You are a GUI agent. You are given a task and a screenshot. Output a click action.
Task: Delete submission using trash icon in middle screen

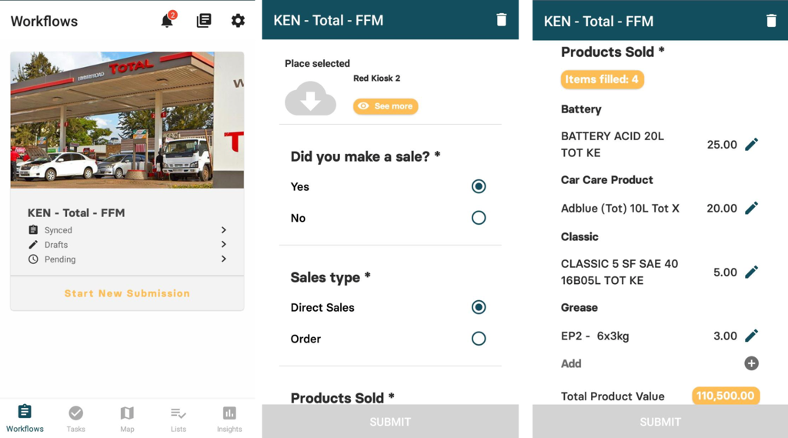pyautogui.click(x=501, y=20)
